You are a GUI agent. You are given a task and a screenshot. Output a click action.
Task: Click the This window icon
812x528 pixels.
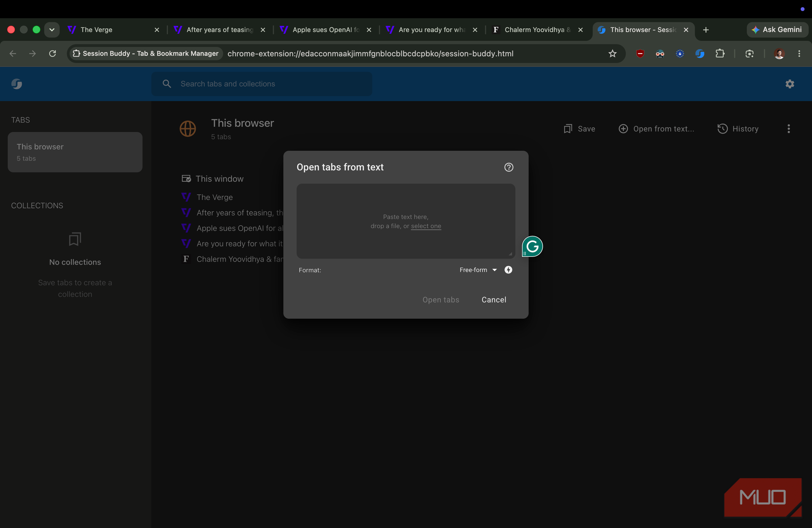pyautogui.click(x=186, y=179)
